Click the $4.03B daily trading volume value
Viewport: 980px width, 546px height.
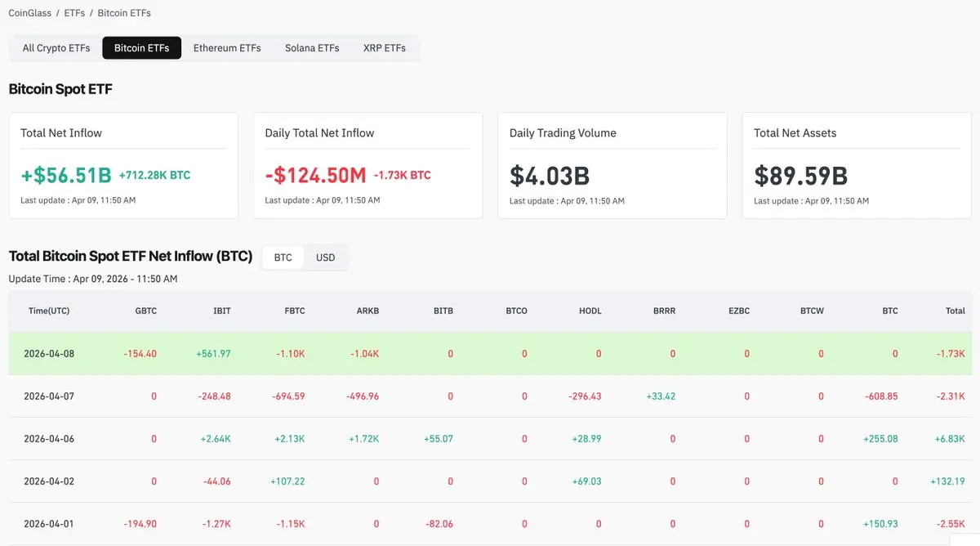pyautogui.click(x=550, y=175)
